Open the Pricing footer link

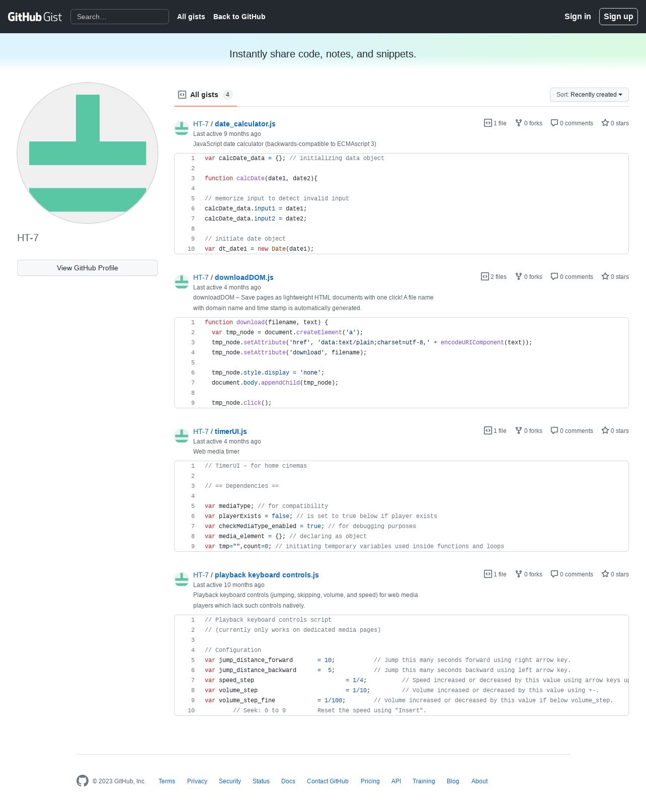(x=370, y=781)
